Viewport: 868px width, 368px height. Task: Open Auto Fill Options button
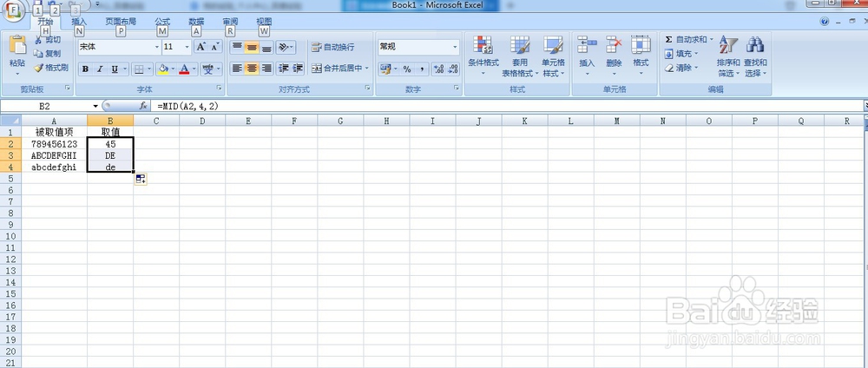point(141,179)
